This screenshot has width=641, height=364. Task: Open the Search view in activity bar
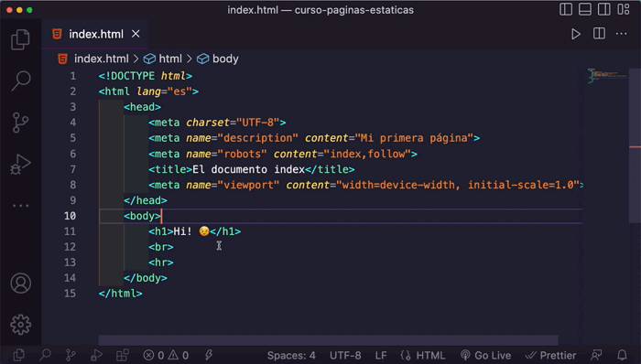(x=20, y=80)
